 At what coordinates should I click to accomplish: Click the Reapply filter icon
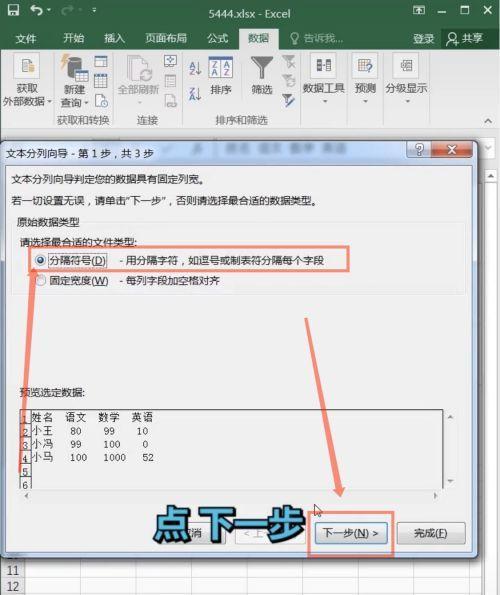[289, 80]
